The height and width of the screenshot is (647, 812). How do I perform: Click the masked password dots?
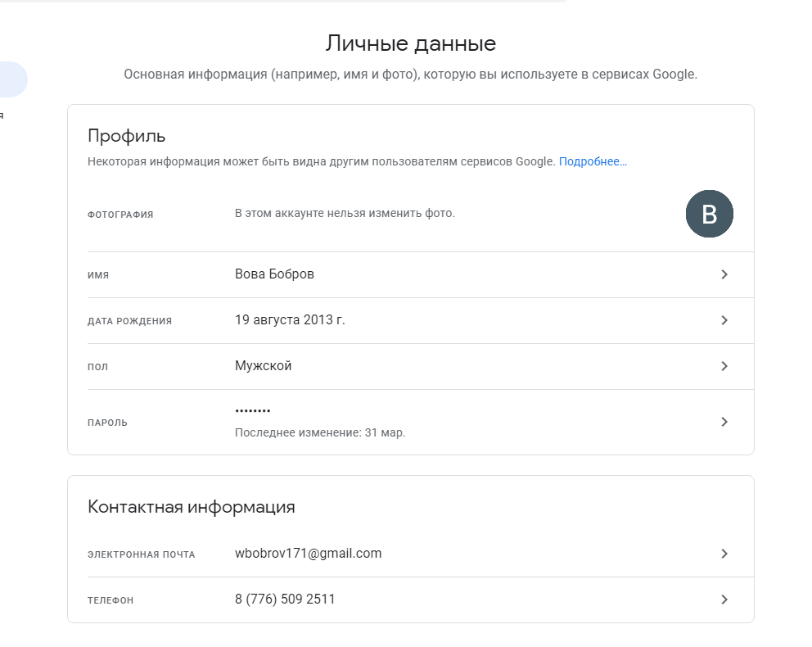click(253, 411)
